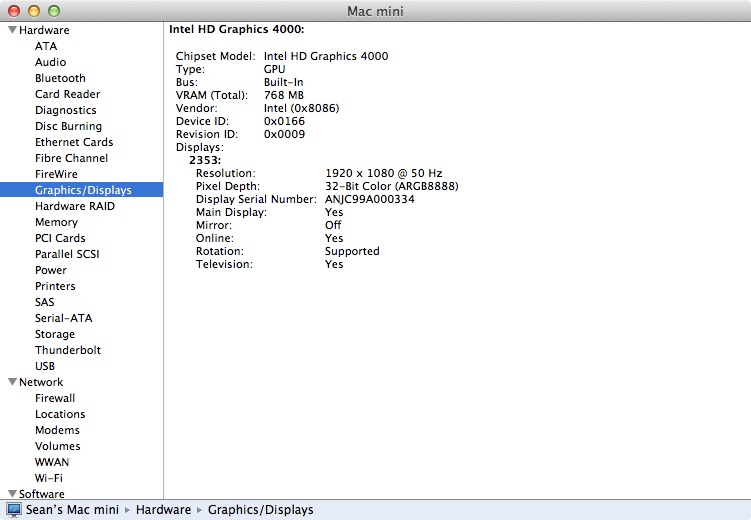
Task: Select Card Reader in the sidebar
Action: tap(68, 94)
